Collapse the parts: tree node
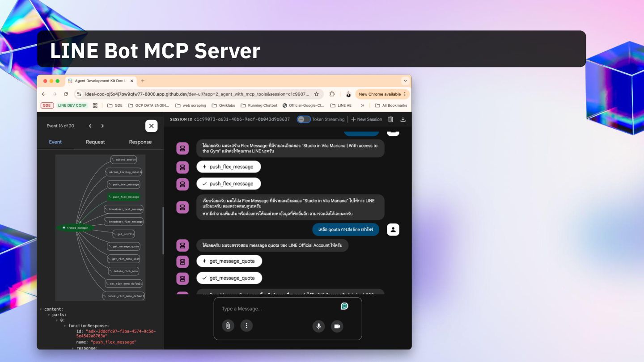The image size is (644, 362). click(x=49, y=315)
